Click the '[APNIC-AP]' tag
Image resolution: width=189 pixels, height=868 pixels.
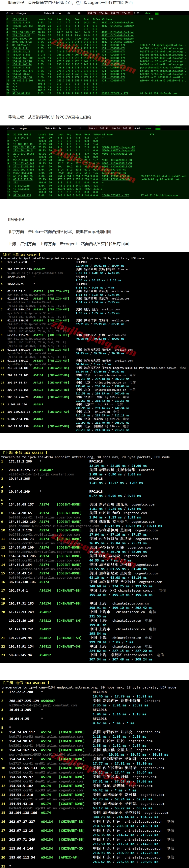[x=69, y=857]
